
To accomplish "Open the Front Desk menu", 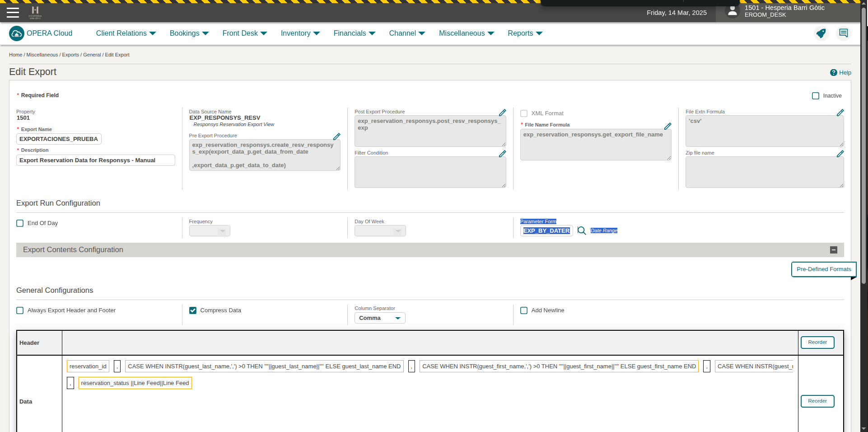I will tap(244, 33).
